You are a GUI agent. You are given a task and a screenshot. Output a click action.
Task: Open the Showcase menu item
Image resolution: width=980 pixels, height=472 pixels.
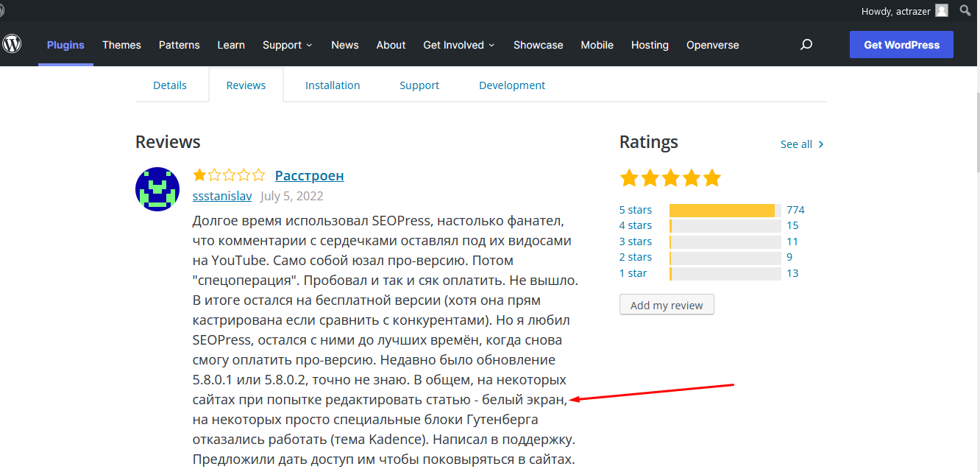pyautogui.click(x=538, y=45)
